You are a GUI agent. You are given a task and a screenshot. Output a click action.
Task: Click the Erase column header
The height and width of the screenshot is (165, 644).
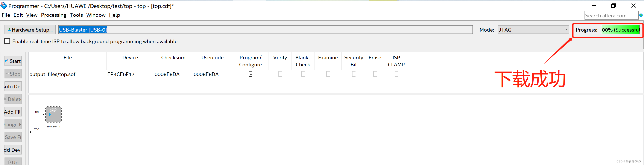pos(375,58)
